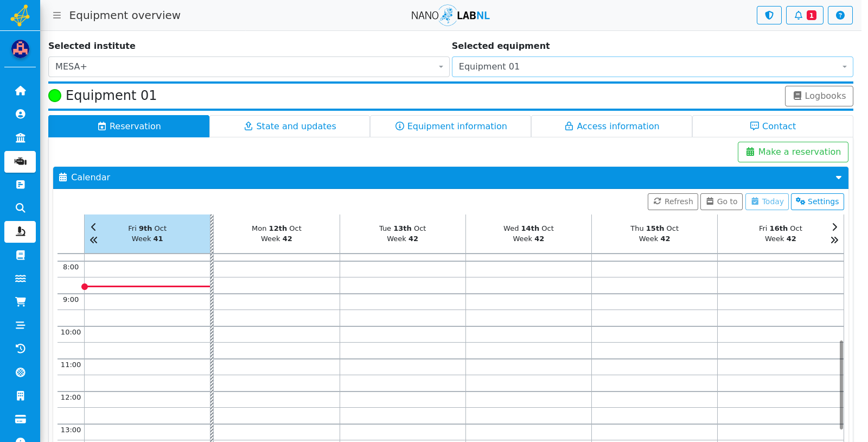The height and width of the screenshot is (442, 868).
Task: Collapse the Calendar panel arrow
Action: [838, 178]
